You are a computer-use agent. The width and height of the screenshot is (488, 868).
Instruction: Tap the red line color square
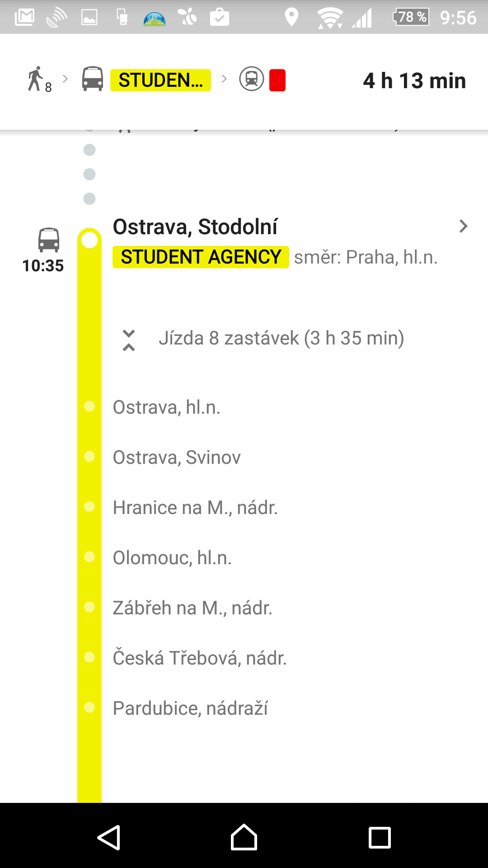(277, 80)
